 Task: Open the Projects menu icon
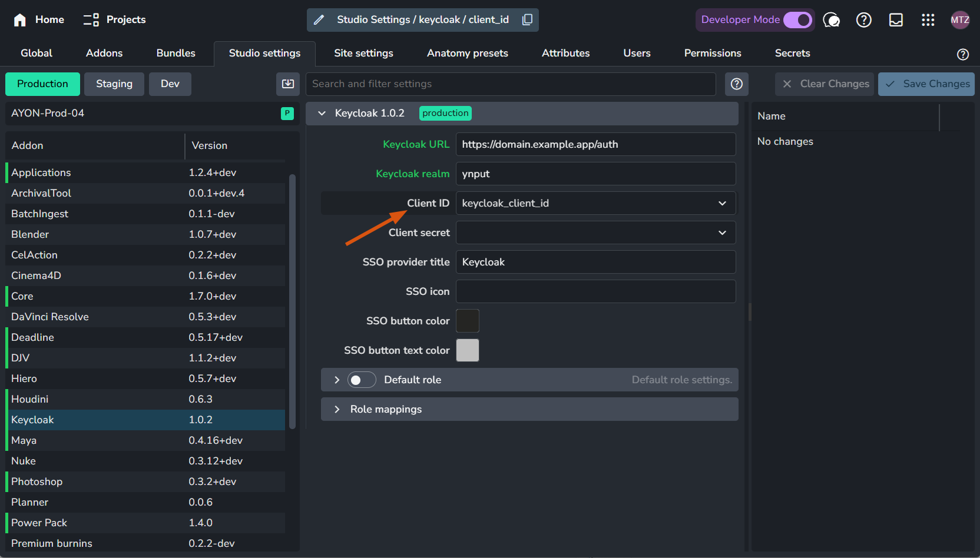[91, 20]
